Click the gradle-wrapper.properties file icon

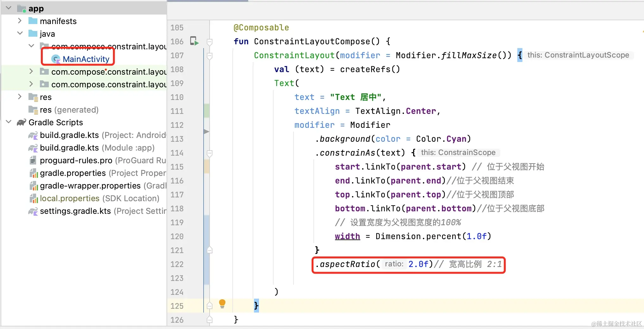click(x=33, y=186)
